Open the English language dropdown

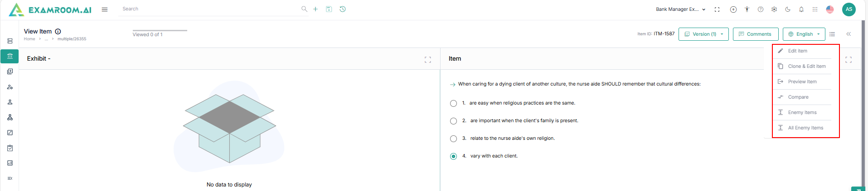804,34
